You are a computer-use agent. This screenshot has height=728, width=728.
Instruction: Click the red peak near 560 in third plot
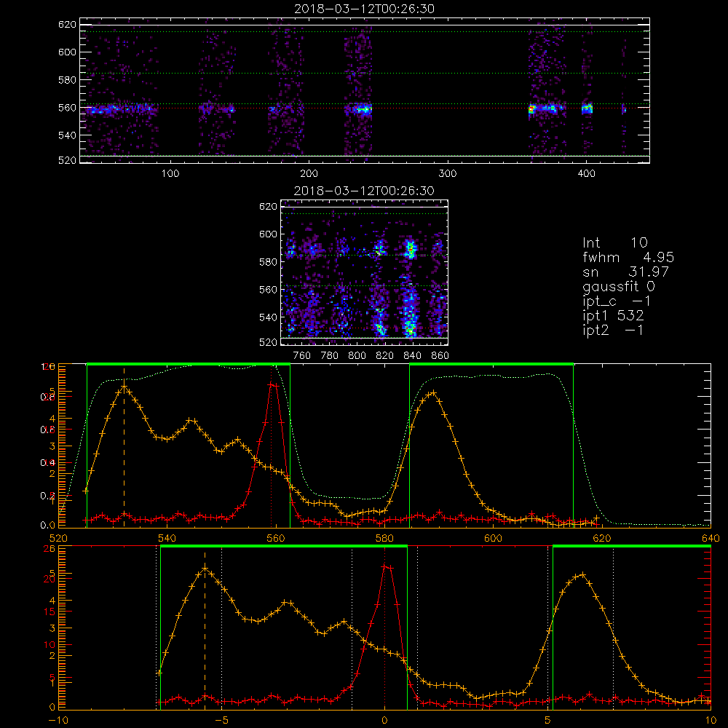click(x=274, y=384)
